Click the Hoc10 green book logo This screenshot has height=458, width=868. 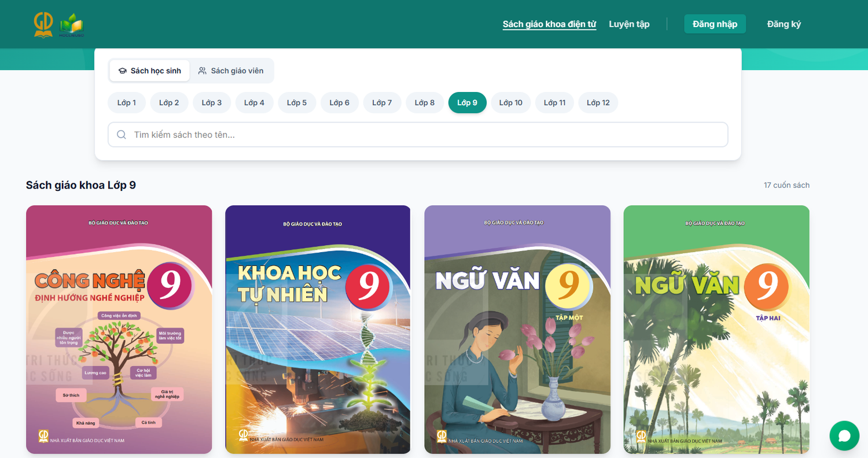pos(71,25)
